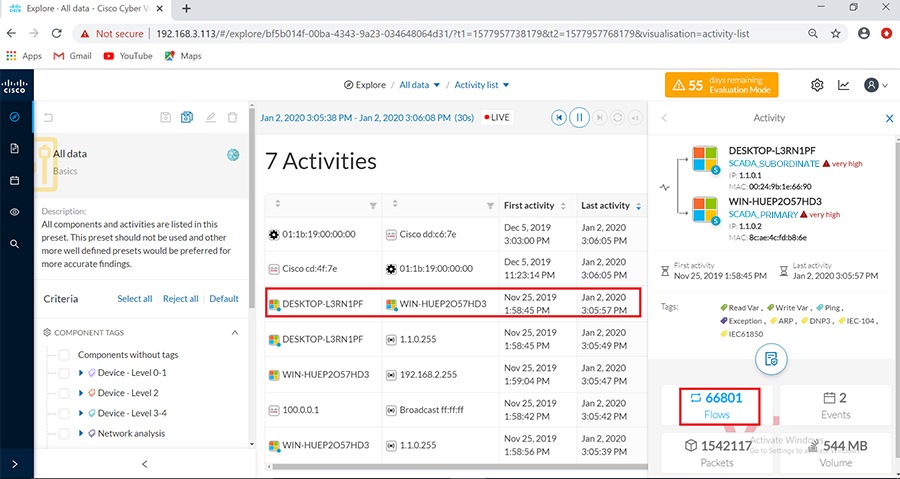Expand the bottom-left sidebar chevron
This screenshot has width=900, height=479.
coord(14,464)
